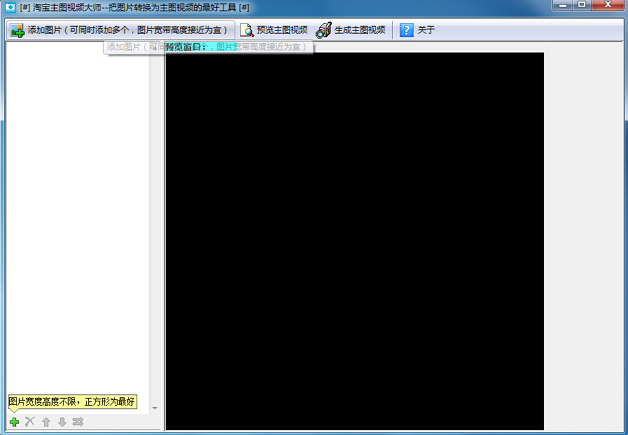
Task: Click 生成主图视频 to generate video
Action: [350, 30]
